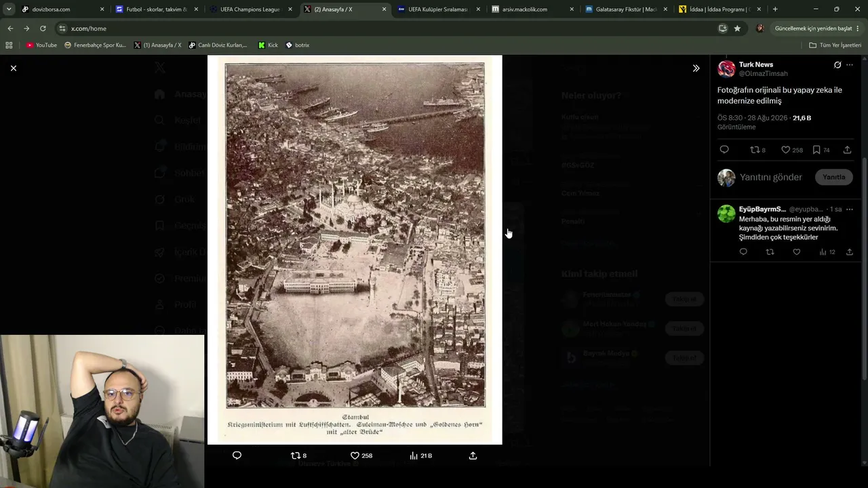This screenshot has width=868, height=488.
Task: Click reply icon below the enlarged photo
Action: 237,455
